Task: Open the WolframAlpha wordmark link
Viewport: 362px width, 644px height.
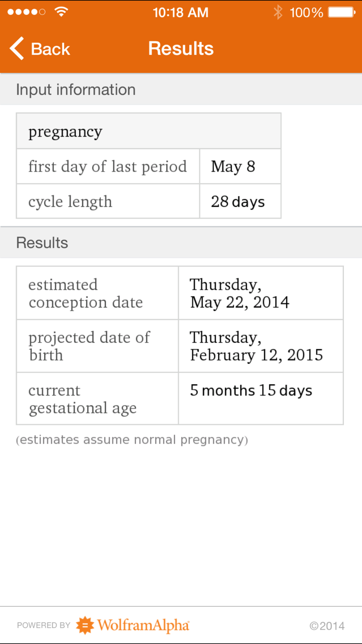Action: coord(143,625)
